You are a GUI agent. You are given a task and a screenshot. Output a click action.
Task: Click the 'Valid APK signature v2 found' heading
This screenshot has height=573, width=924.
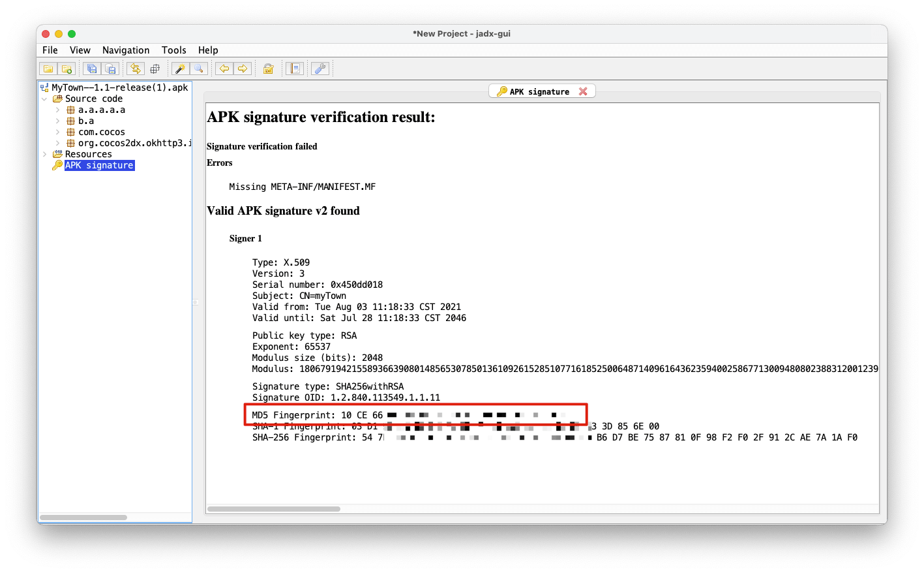(283, 211)
